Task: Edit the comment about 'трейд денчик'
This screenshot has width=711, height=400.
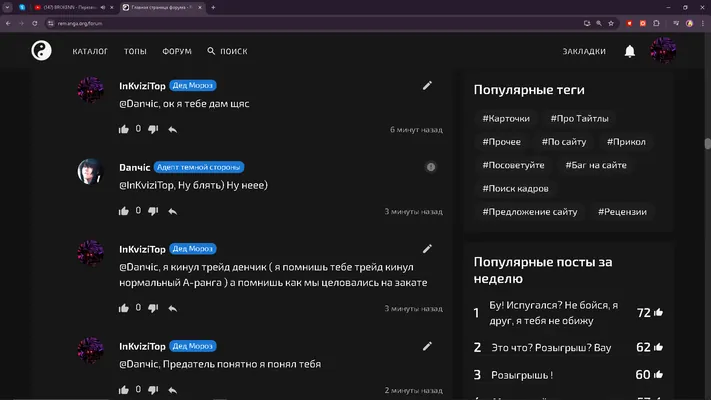Action: [427, 249]
